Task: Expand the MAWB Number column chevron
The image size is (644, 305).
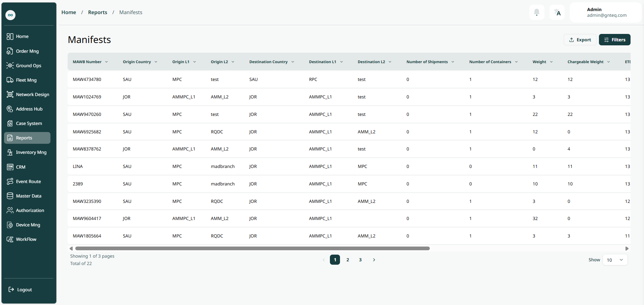Action: point(107,62)
